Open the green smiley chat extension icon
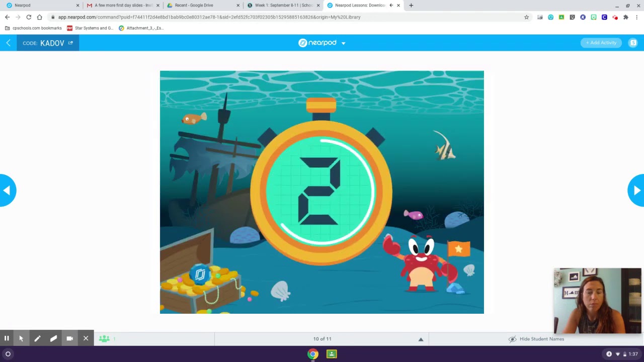 (x=594, y=17)
